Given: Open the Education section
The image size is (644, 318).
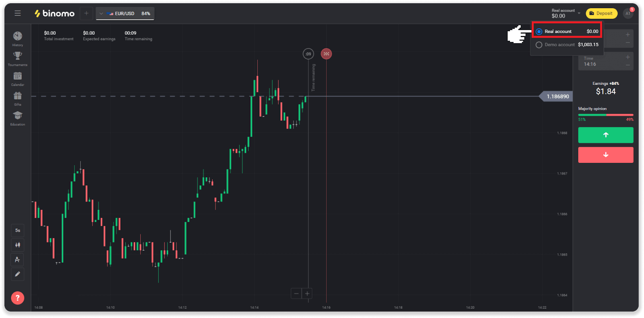Looking at the screenshot, I should point(18,118).
